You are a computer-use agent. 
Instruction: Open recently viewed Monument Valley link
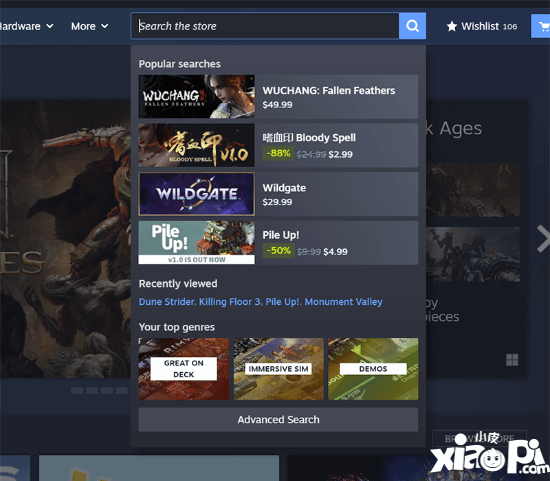(x=343, y=302)
